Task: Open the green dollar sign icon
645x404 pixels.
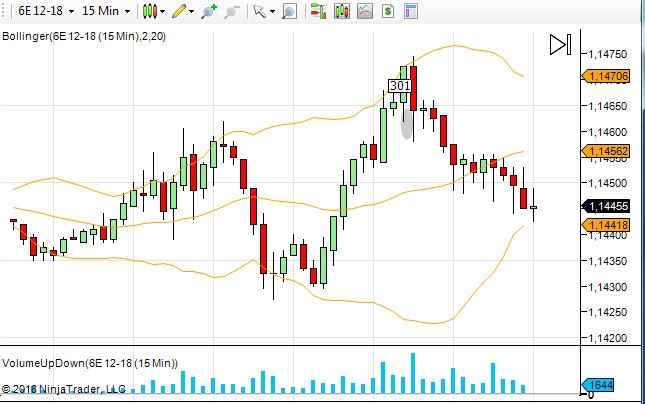Action: tap(387, 12)
